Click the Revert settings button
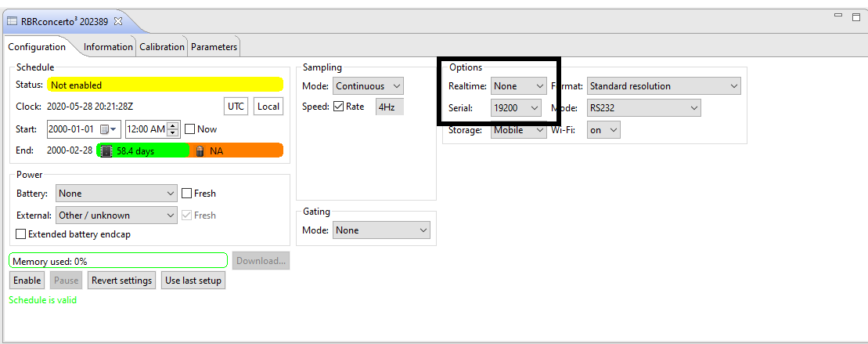 [121, 281]
